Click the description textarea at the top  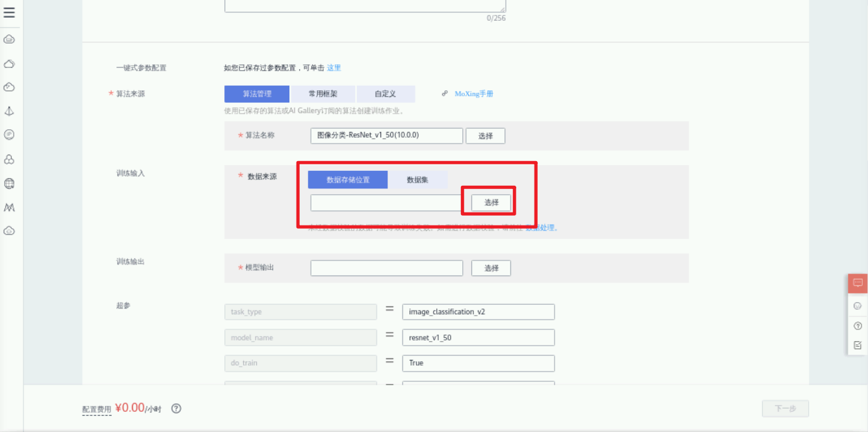pyautogui.click(x=365, y=6)
